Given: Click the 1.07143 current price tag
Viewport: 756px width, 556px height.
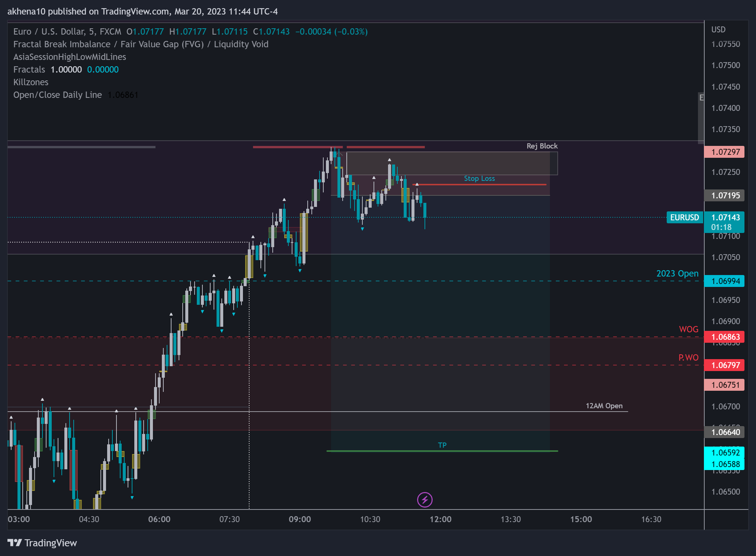Looking at the screenshot, I should (724, 222).
